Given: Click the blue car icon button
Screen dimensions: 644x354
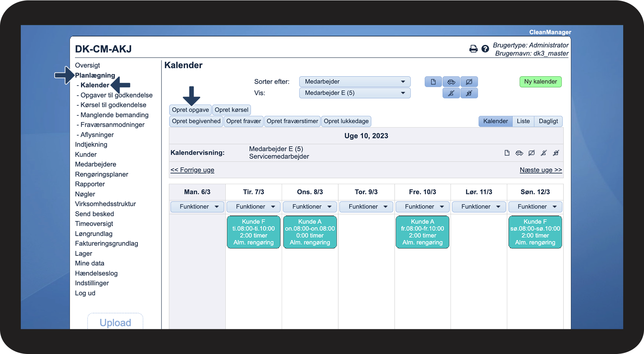Looking at the screenshot, I should (451, 82).
